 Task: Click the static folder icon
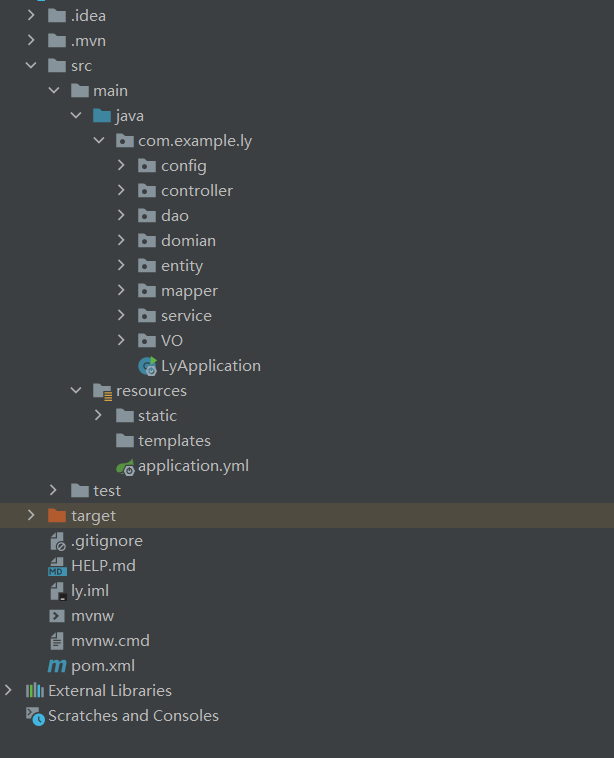click(x=125, y=416)
